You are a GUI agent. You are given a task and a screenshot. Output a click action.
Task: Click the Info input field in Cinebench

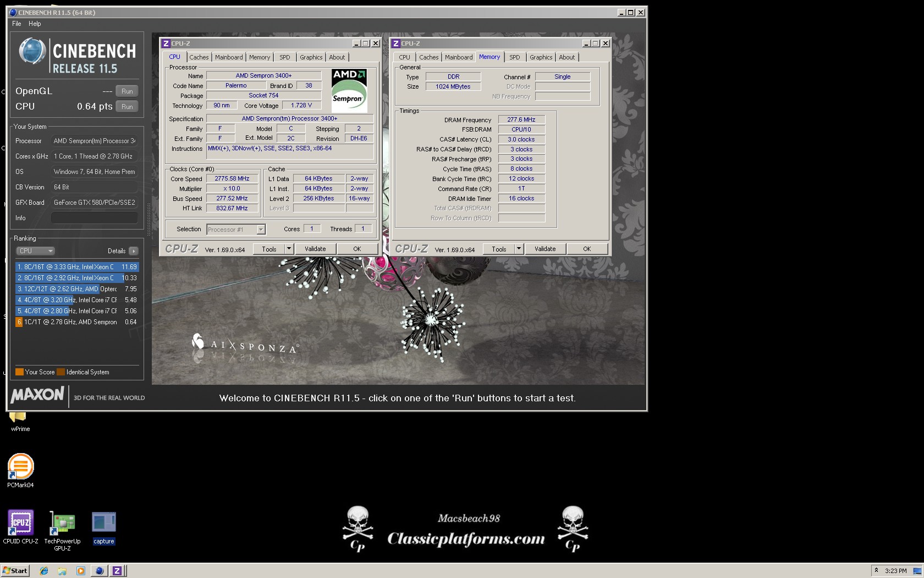pyautogui.click(x=95, y=218)
